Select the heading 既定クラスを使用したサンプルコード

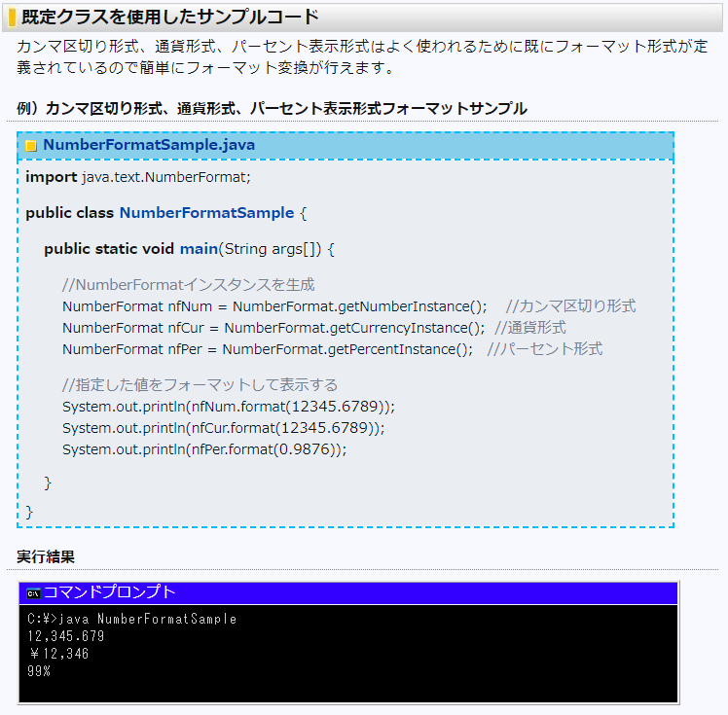click(170, 18)
